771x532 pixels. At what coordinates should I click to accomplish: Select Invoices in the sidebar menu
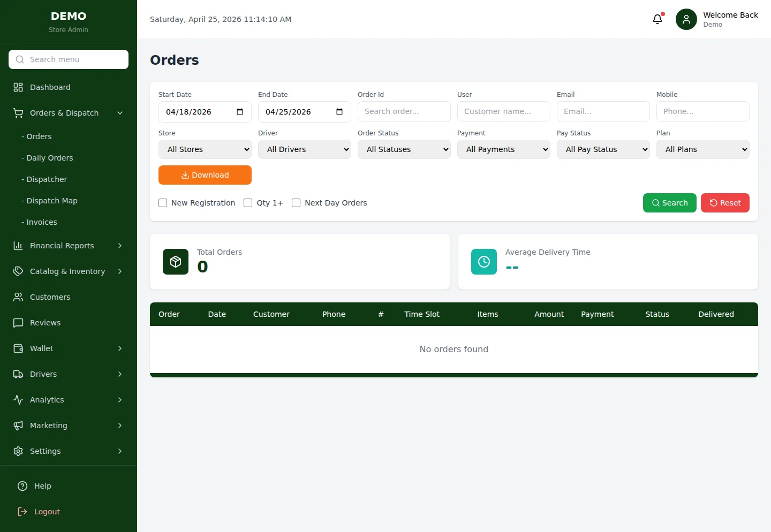(x=41, y=222)
